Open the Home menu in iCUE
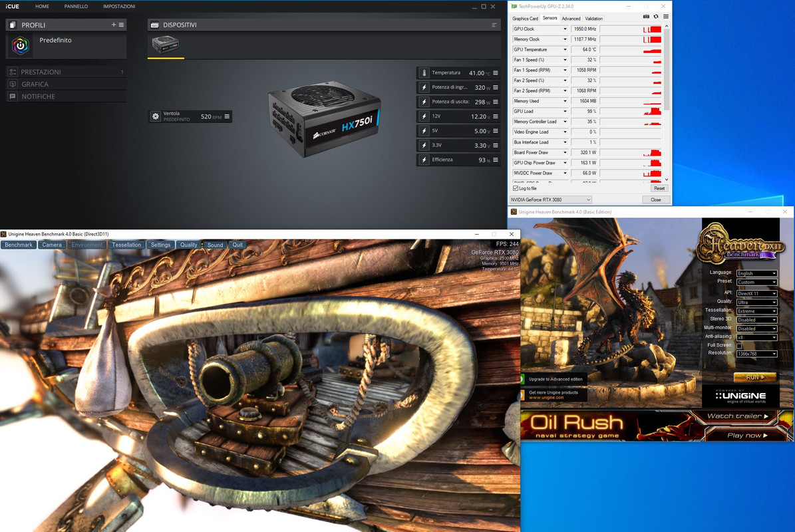795x532 pixels. [x=42, y=7]
